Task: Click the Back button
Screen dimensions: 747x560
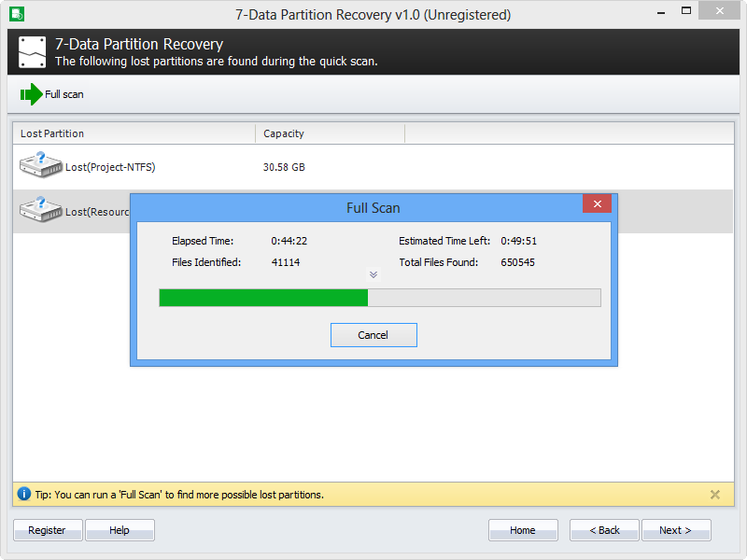Action: click(x=604, y=530)
